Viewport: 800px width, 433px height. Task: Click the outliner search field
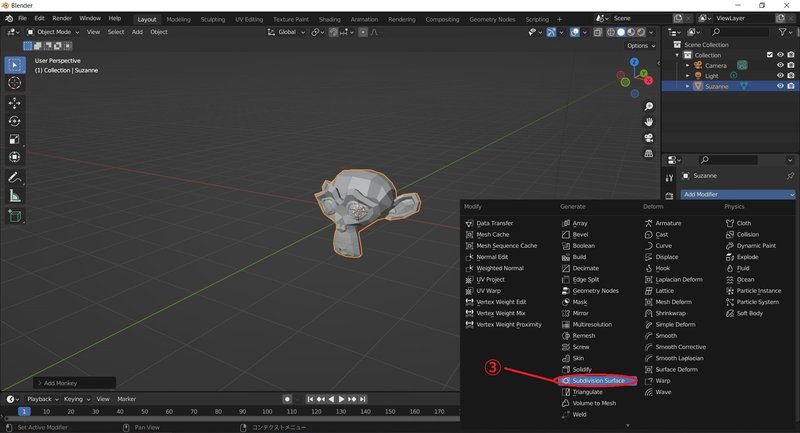click(x=739, y=32)
